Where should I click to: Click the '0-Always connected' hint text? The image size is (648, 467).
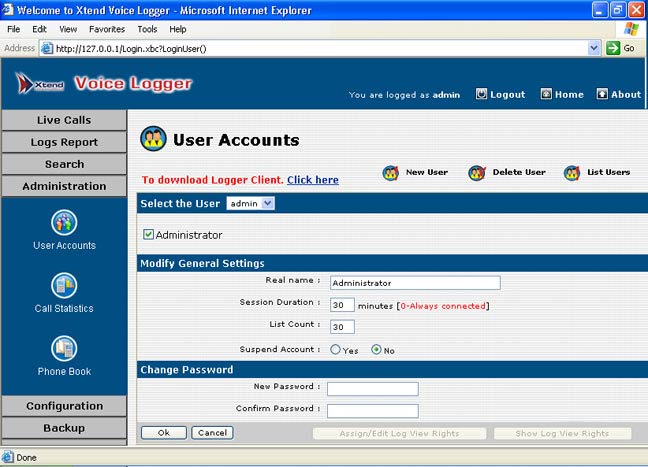(443, 306)
